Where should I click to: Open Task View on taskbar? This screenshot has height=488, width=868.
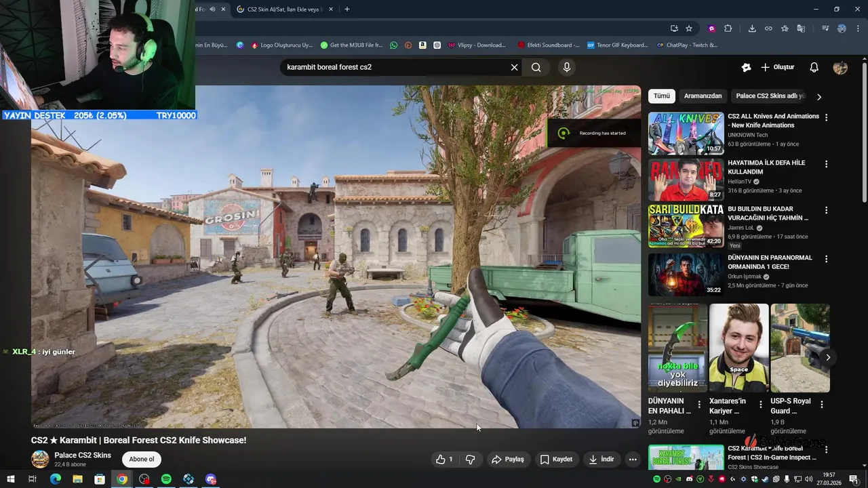tap(32, 479)
